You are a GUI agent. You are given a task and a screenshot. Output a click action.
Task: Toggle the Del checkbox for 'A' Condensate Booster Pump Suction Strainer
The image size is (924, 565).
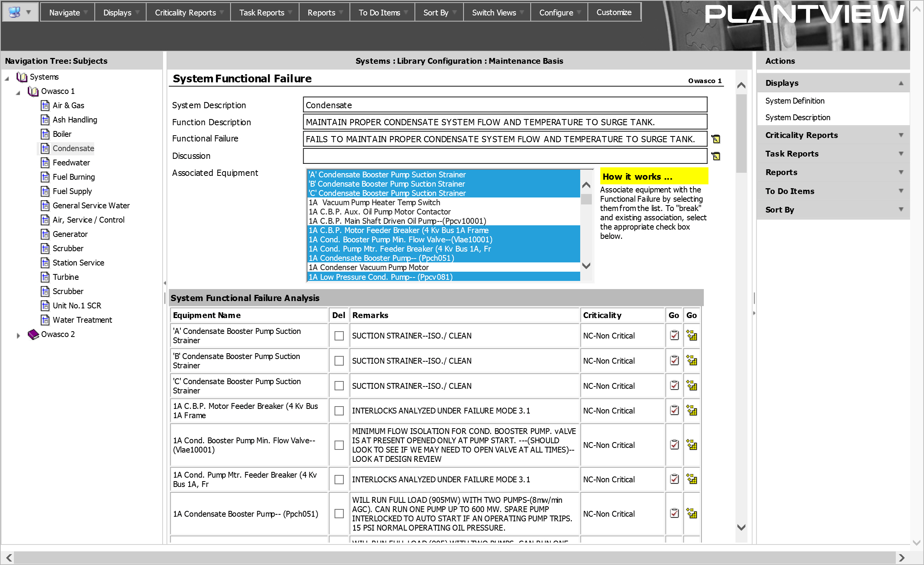tap(338, 336)
